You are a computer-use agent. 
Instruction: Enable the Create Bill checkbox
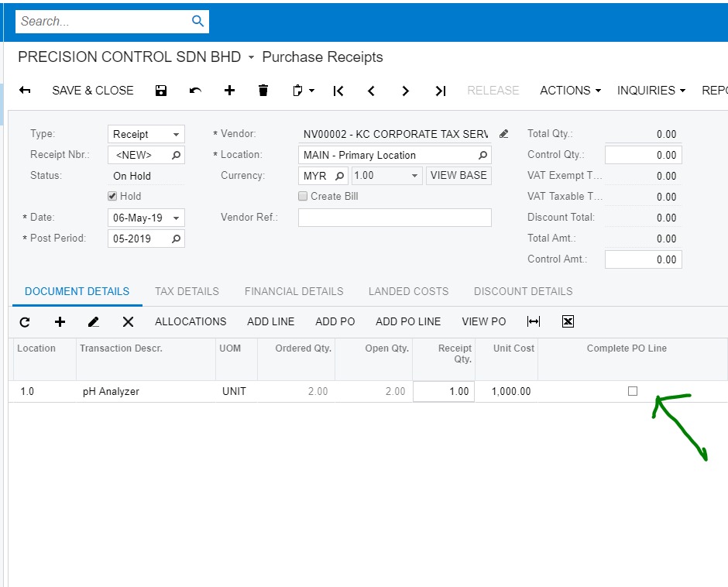(x=303, y=196)
